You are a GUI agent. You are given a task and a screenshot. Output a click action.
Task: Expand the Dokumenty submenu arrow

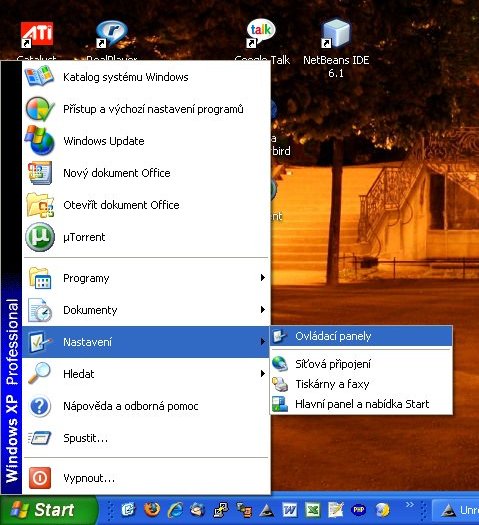[x=263, y=310]
